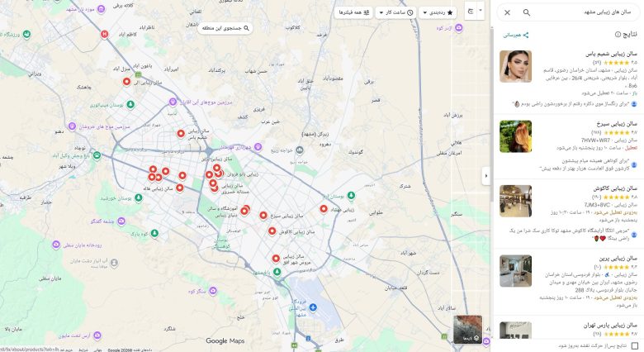Open the hours (ساعت کار) filter dropdown
Screen dimensions: 644x352
click(x=395, y=12)
